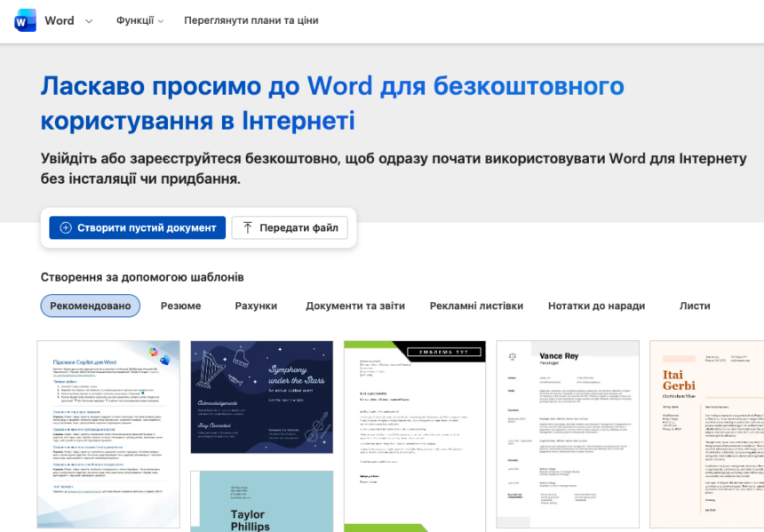Select the Рекомендовано tab
The width and height of the screenshot is (764, 532).
(90, 306)
